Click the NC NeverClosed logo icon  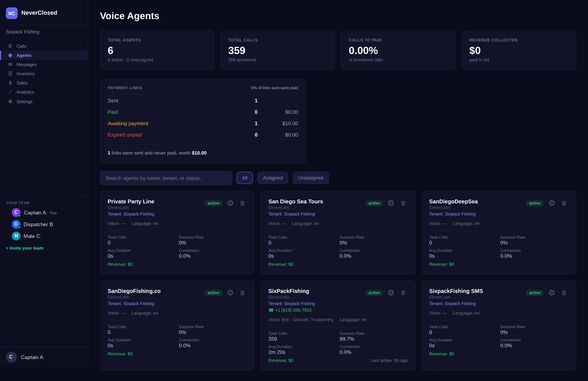tap(12, 13)
